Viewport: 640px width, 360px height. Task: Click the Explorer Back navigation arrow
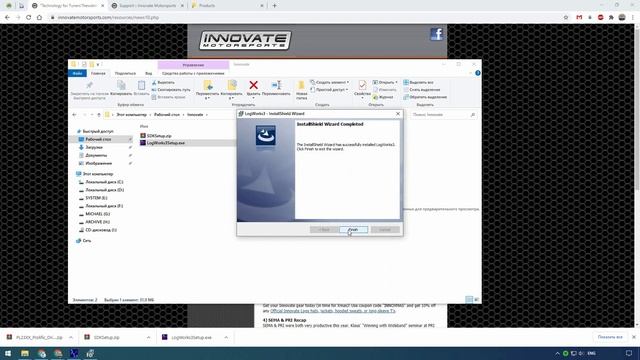[74, 115]
